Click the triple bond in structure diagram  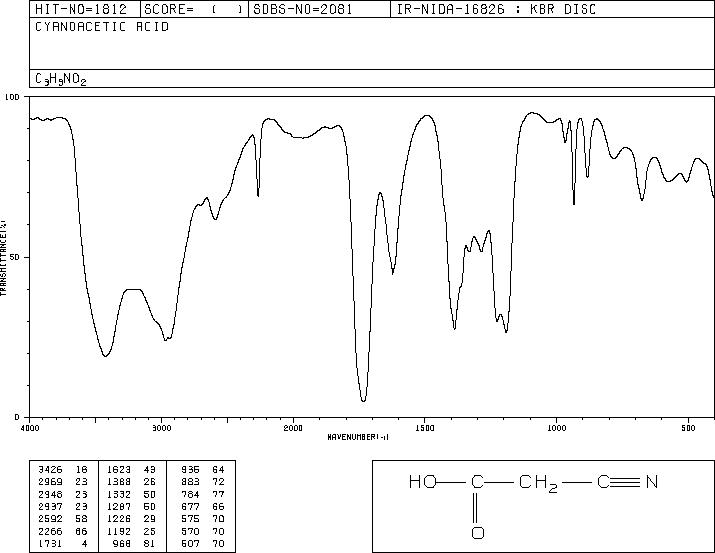pyautogui.click(x=626, y=482)
